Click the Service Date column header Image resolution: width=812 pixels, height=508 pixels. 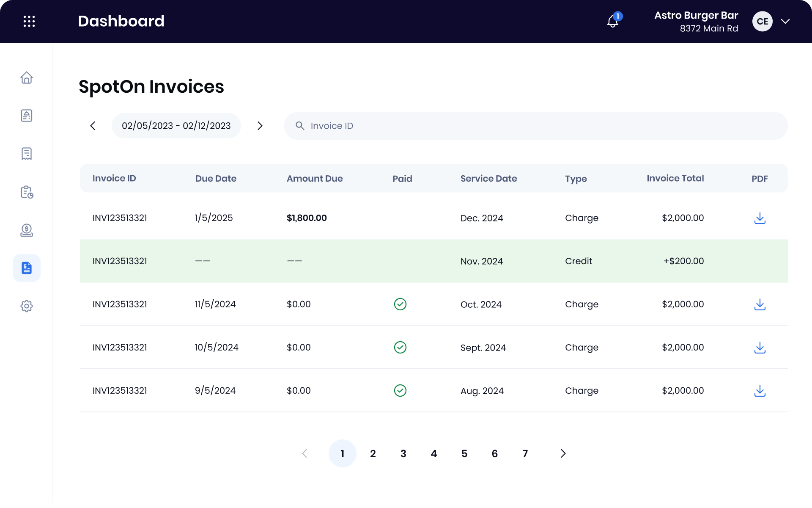pos(488,179)
